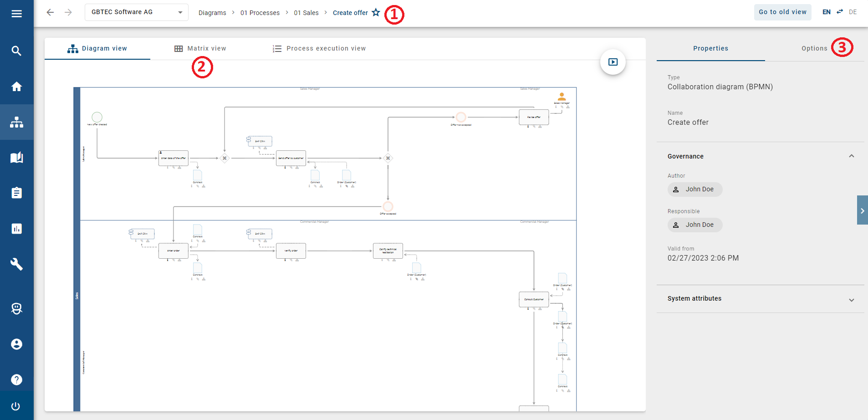Click the John Doe author chip
The image size is (868, 420).
(694, 189)
